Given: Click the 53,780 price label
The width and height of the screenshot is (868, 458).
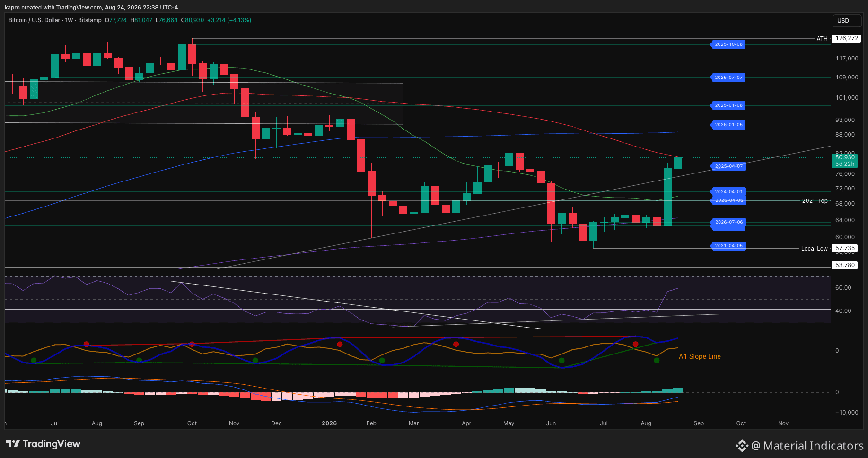Looking at the screenshot, I should (845, 265).
